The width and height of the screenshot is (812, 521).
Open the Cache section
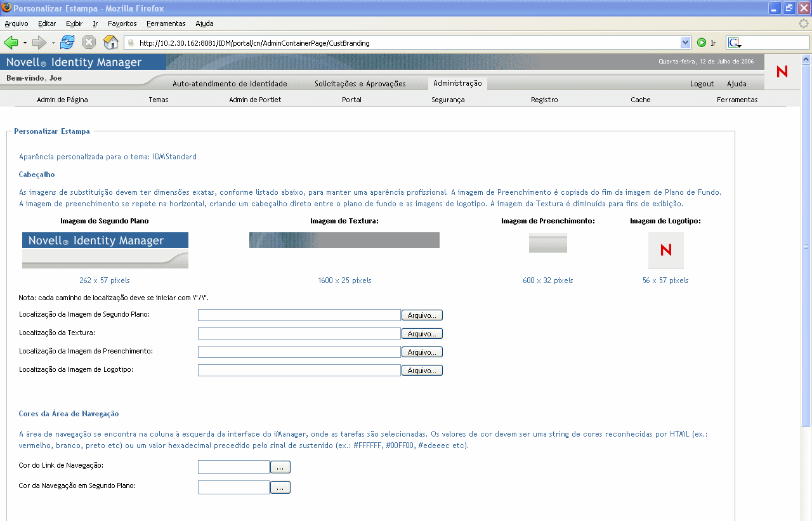tap(641, 100)
